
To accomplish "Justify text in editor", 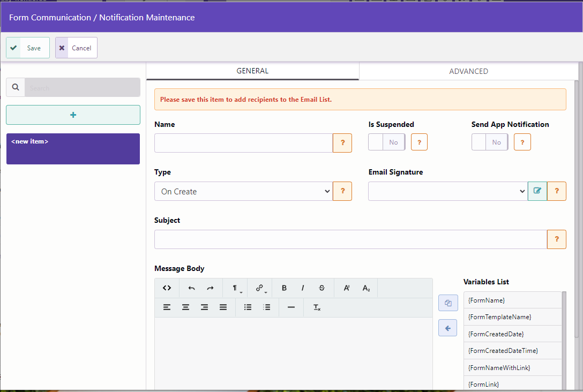I will (x=223, y=307).
